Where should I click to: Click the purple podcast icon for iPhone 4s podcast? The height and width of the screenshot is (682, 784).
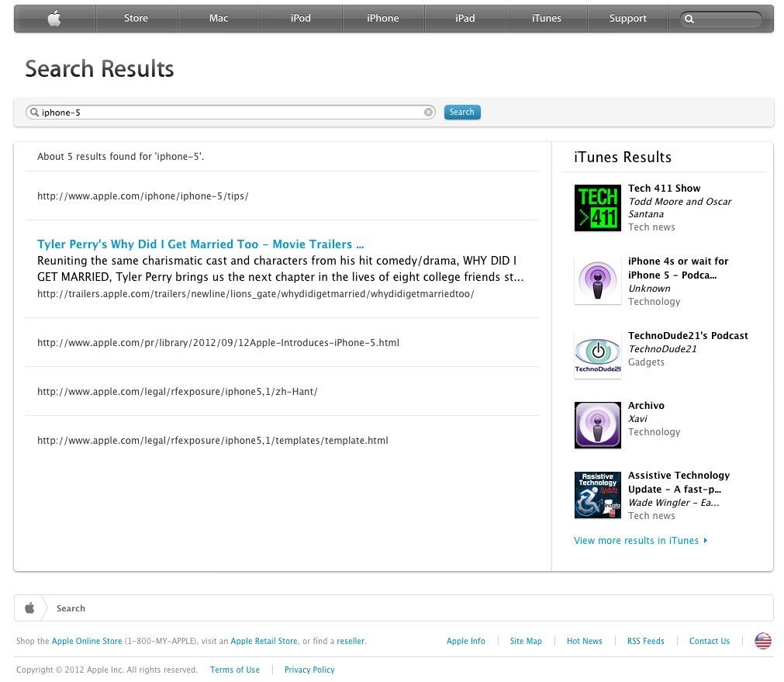(598, 281)
